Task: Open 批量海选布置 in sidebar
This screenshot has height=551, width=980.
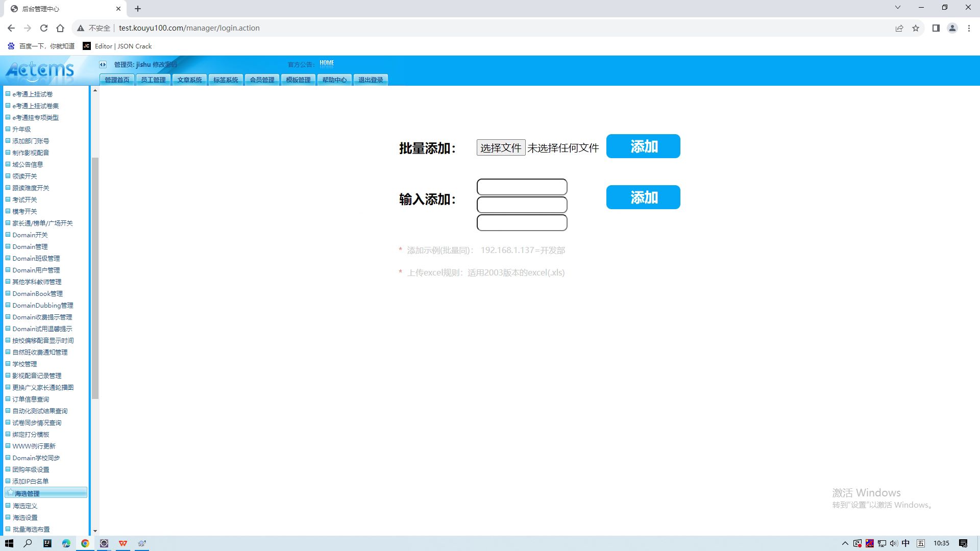Action: tap(31, 529)
